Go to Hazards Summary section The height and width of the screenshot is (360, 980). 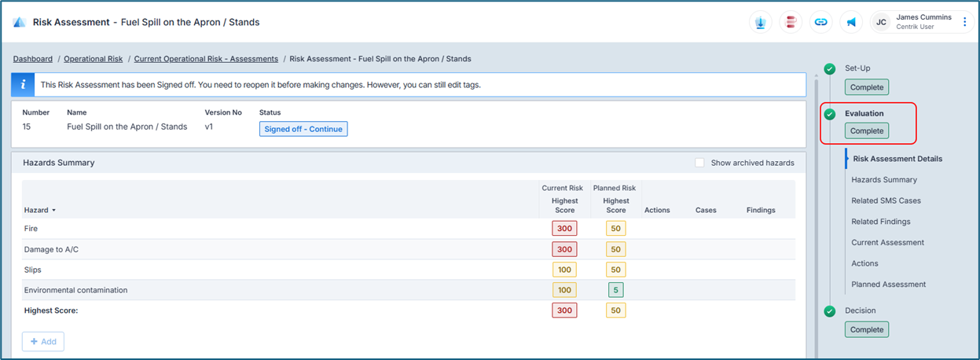pos(883,180)
